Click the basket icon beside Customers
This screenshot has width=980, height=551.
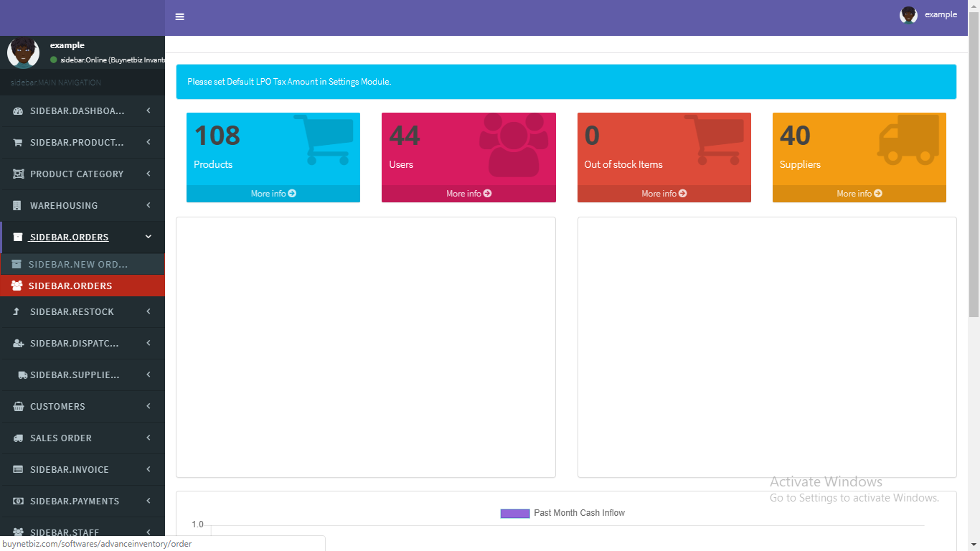(18, 407)
